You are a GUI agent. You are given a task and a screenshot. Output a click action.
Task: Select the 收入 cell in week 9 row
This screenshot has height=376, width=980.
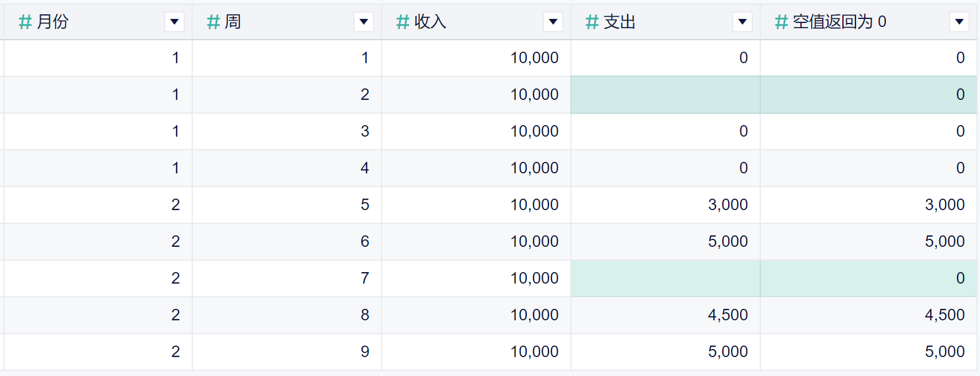coord(534,352)
